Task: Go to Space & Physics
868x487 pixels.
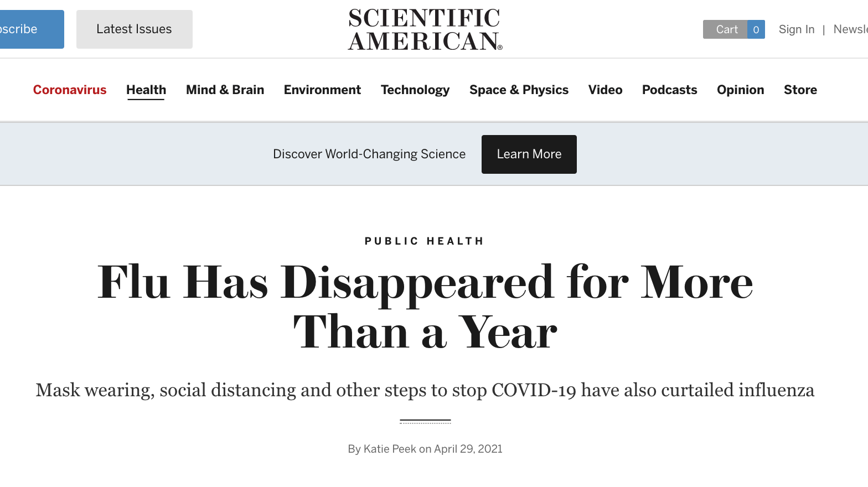Action: (x=519, y=90)
